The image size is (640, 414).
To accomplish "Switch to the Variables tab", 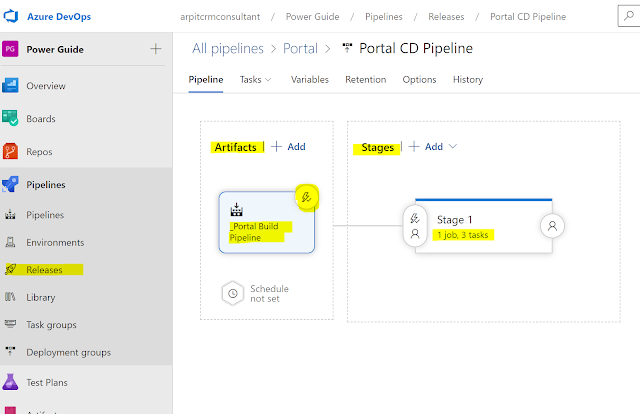I will 309,80.
